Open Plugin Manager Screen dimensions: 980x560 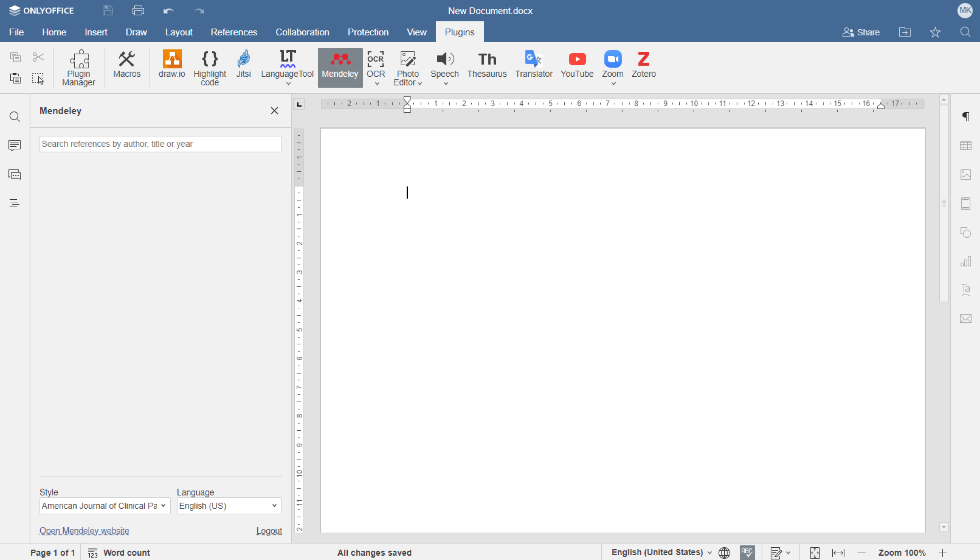79,68
